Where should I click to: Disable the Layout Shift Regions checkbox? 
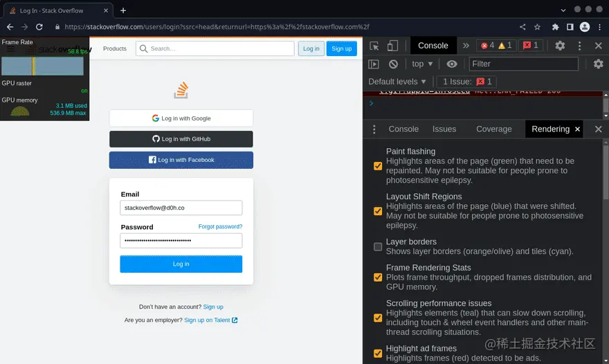pos(378,211)
